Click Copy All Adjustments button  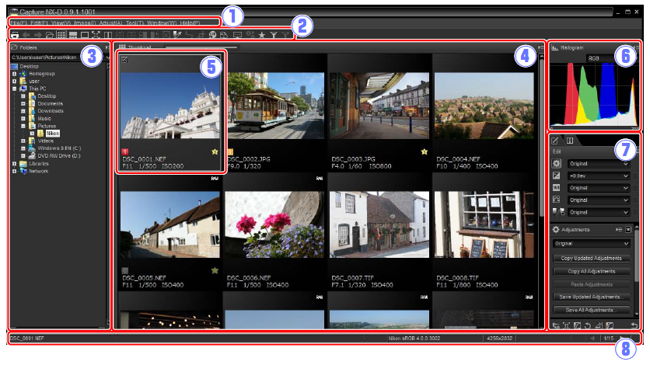pyautogui.click(x=591, y=271)
